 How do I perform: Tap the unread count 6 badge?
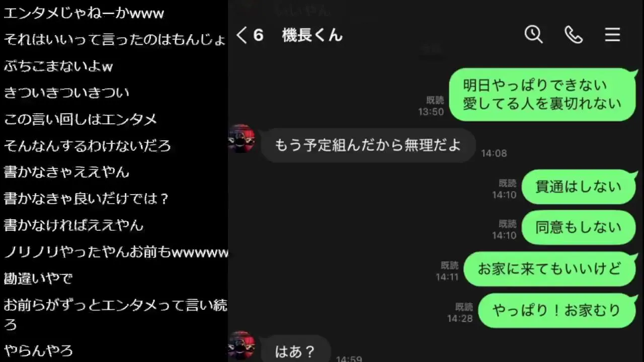click(258, 35)
